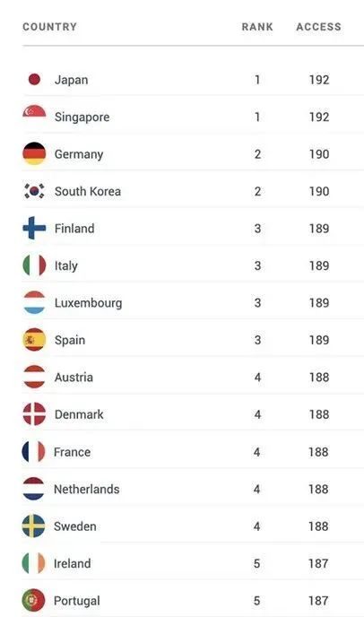
Task: Open the Italy country link
Action: 66,266
